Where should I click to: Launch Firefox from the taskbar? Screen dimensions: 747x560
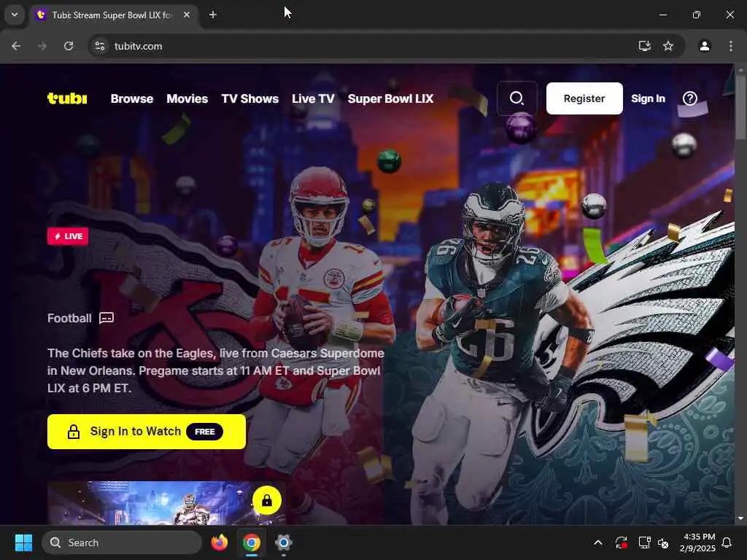(x=219, y=542)
